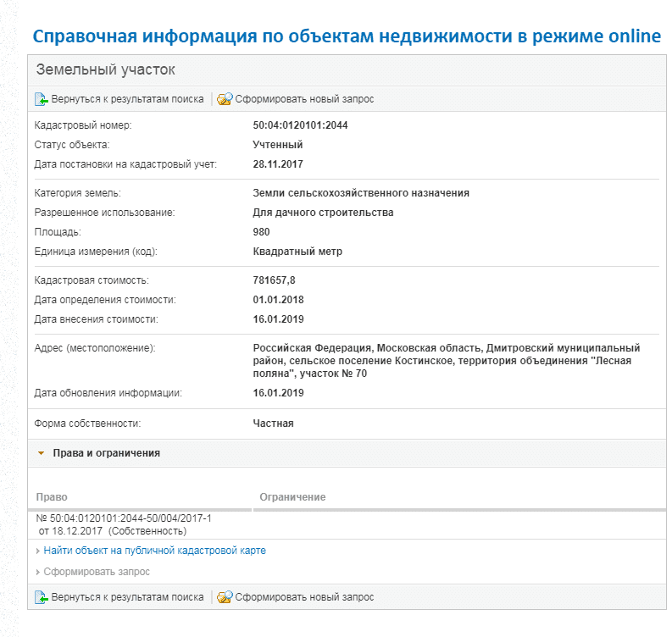This screenshot has height=637, width=672.
Task: Click the cadastral number value 50:04:0120101:2044
Action: pyautogui.click(x=301, y=125)
